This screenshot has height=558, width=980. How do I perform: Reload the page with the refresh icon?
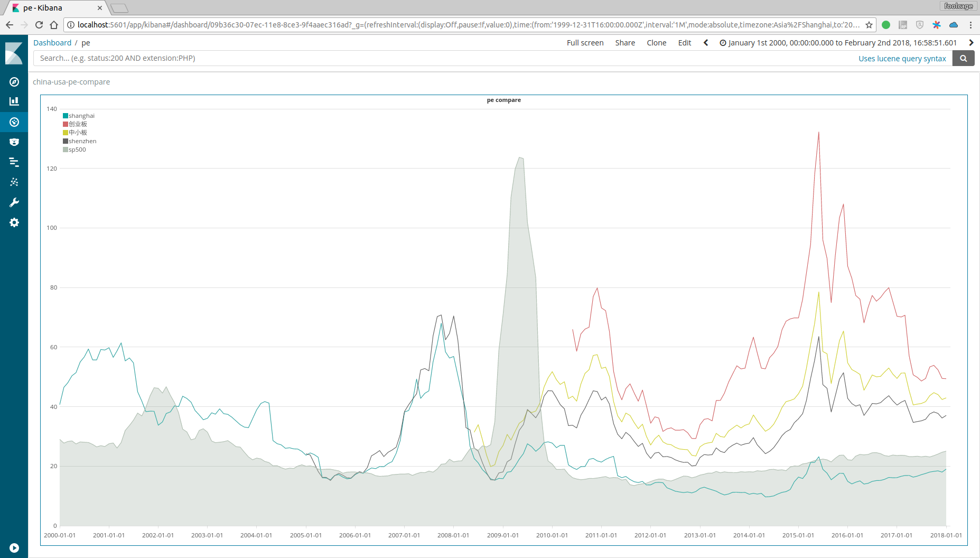pyautogui.click(x=39, y=25)
